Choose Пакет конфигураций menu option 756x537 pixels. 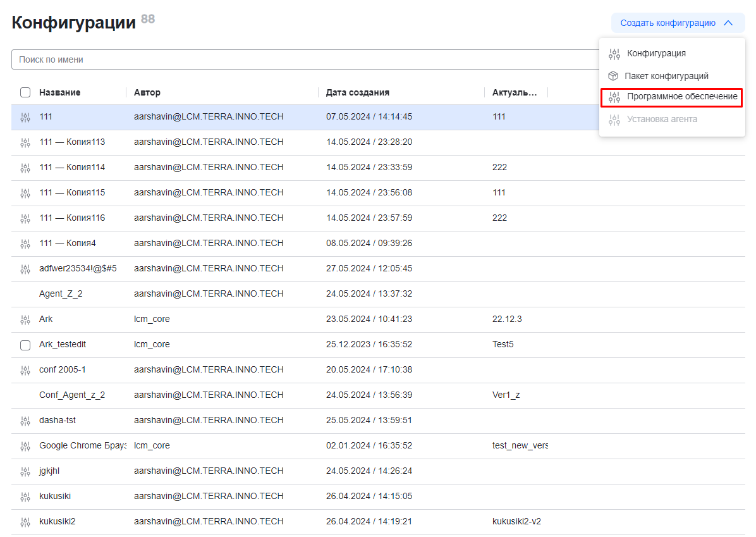[x=666, y=76]
